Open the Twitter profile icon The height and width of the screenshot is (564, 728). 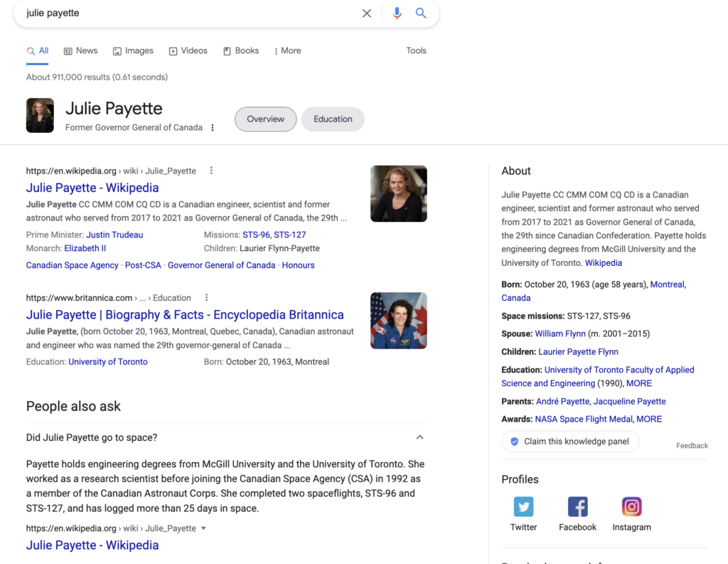pos(523,506)
